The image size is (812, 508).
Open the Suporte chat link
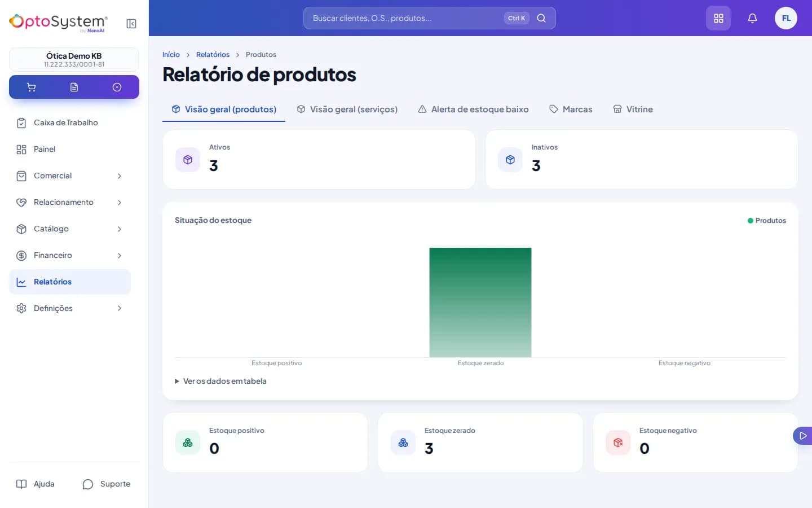tap(107, 484)
